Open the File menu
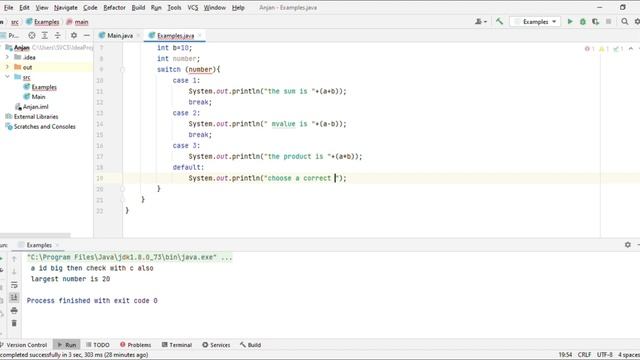Viewport: 640px width, 360px height. 8,7
